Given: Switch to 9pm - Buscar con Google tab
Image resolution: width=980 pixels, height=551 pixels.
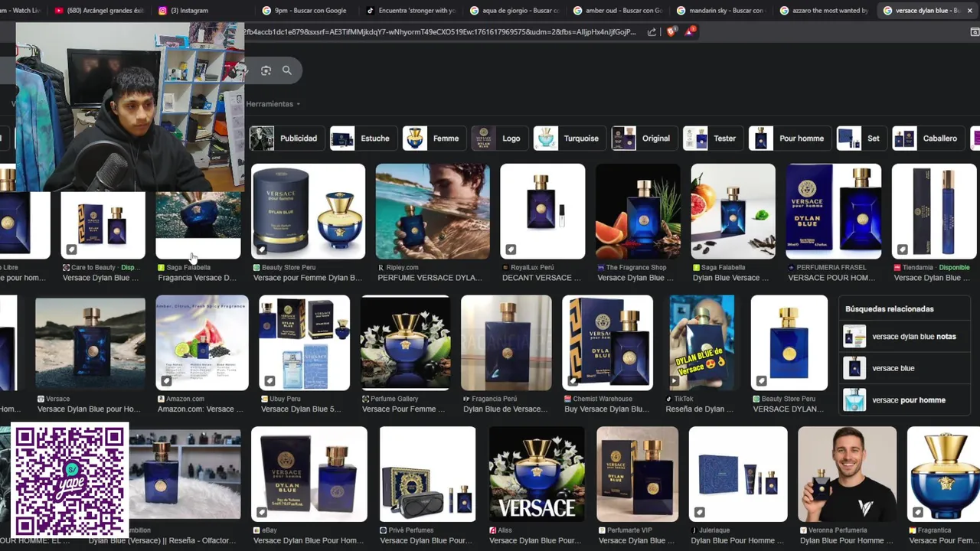Looking at the screenshot, I should coord(304,11).
